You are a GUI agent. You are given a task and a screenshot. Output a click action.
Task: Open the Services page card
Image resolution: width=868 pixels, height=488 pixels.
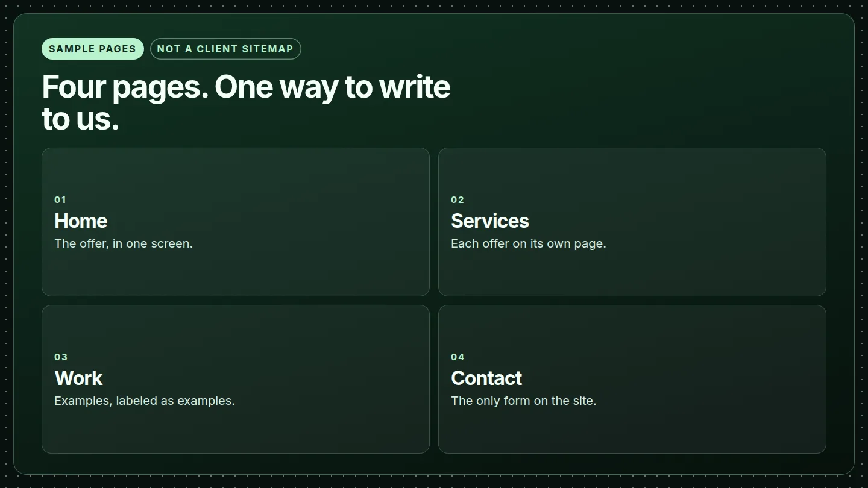632,222
